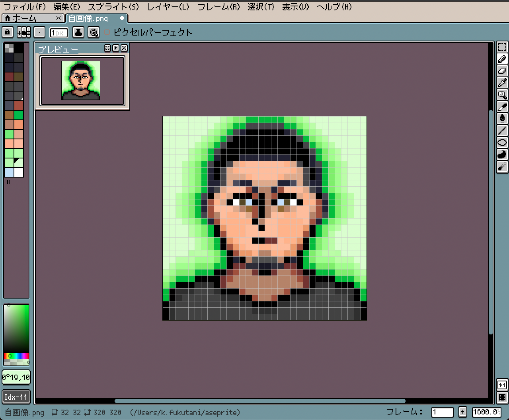This screenshot has width=509, height=420.
Task: Open the 表示(V) menu
Action: coord(295,7)
